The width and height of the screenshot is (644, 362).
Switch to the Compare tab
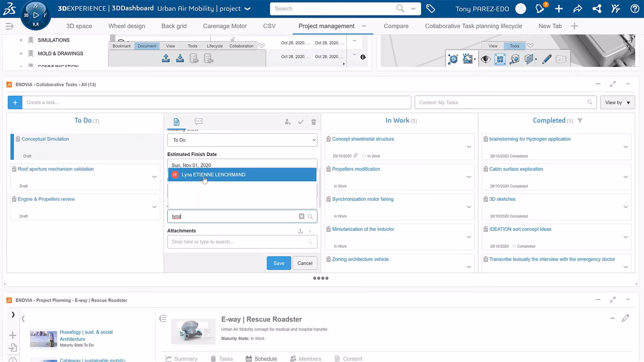[x=396, y=26]
